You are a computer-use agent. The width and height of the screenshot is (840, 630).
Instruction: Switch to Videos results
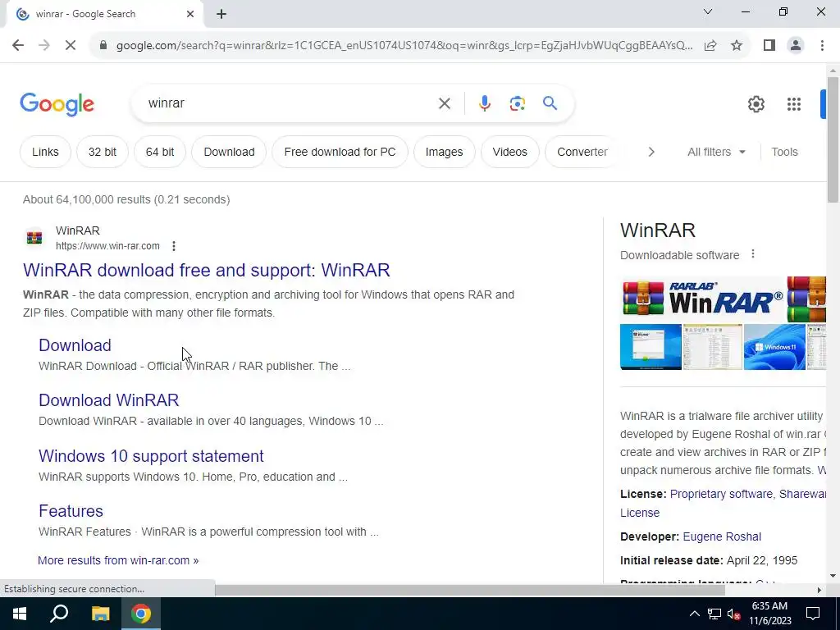[510, 152]
